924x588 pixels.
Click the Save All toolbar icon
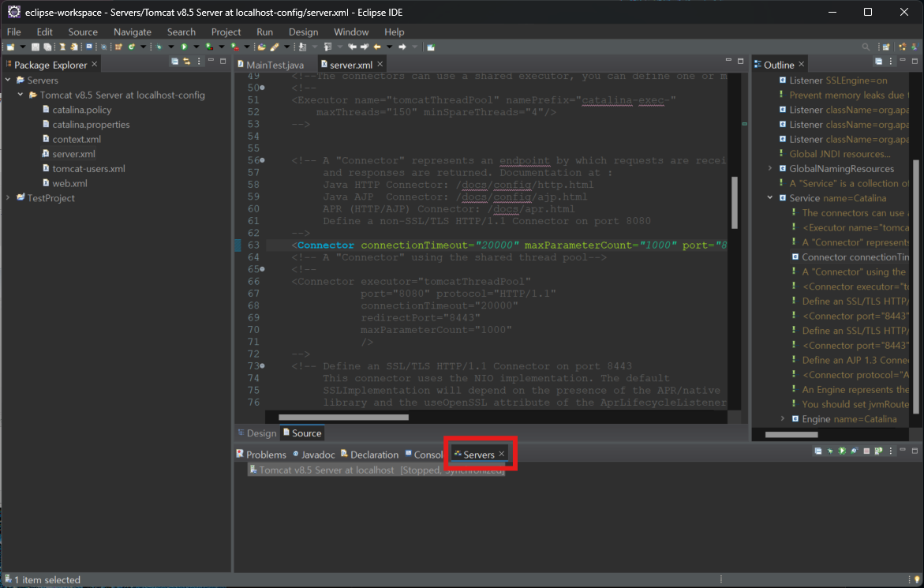(x=47, y=47)
